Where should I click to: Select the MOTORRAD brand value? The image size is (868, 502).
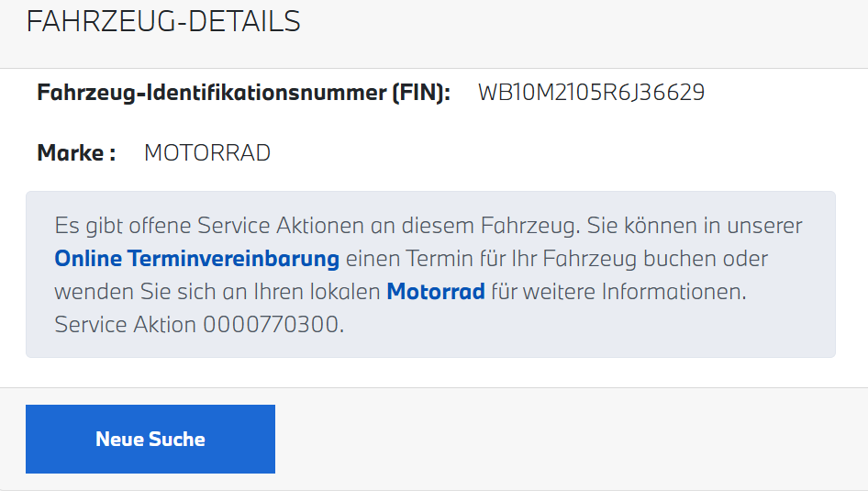(x=207, y=152)
